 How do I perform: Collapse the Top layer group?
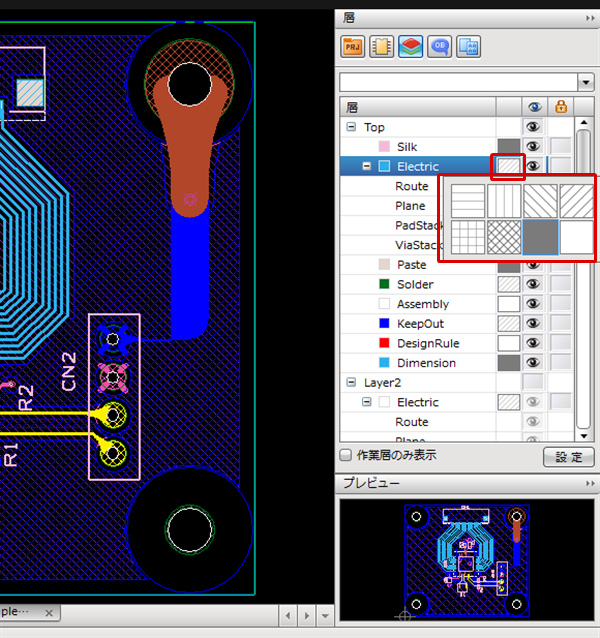tap(351, 127)
